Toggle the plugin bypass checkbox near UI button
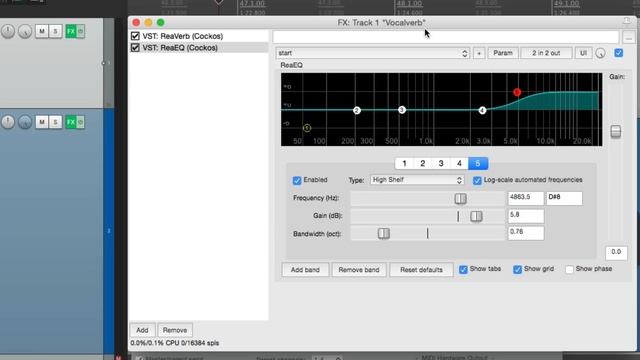The height and width of the screenshot is (360, 640). coord(619,53)
